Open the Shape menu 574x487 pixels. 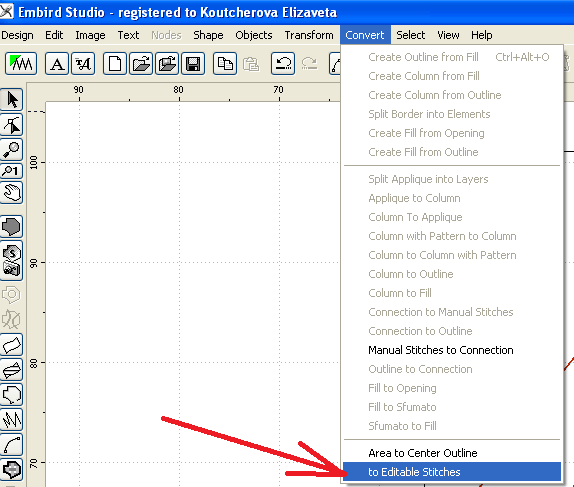click(208, 35)
